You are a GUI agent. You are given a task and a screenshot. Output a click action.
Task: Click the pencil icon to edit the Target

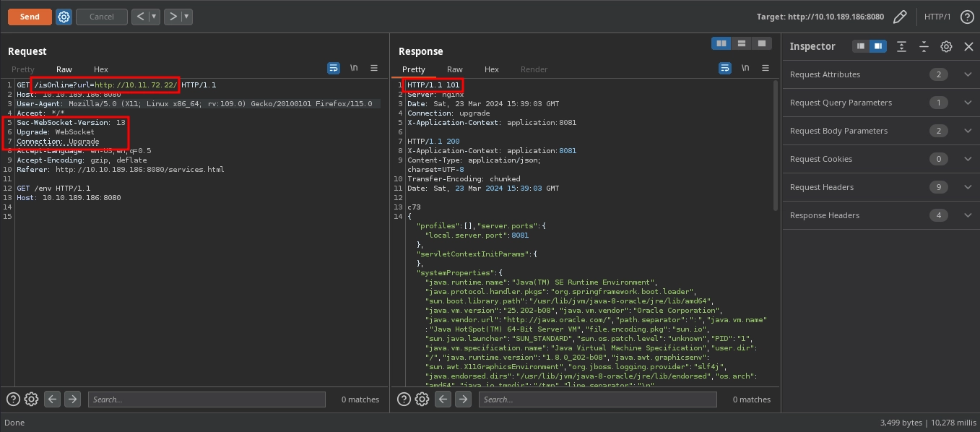tap(901, 16)
